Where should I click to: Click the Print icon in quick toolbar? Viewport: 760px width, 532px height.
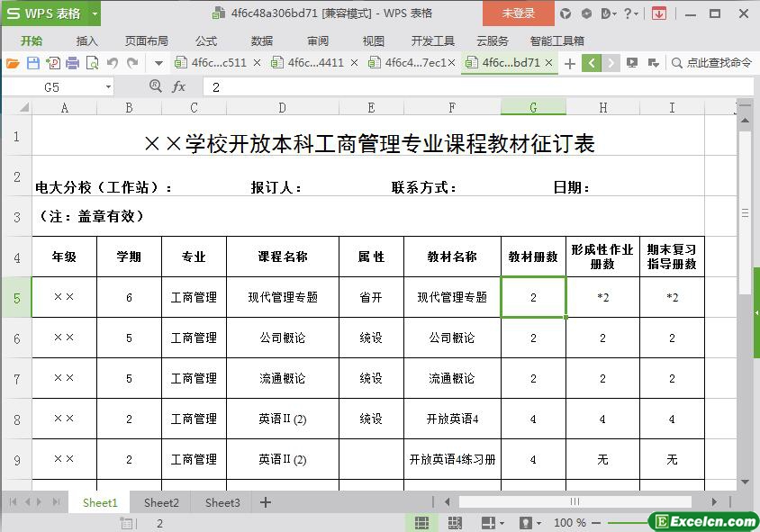click(73, 63)
